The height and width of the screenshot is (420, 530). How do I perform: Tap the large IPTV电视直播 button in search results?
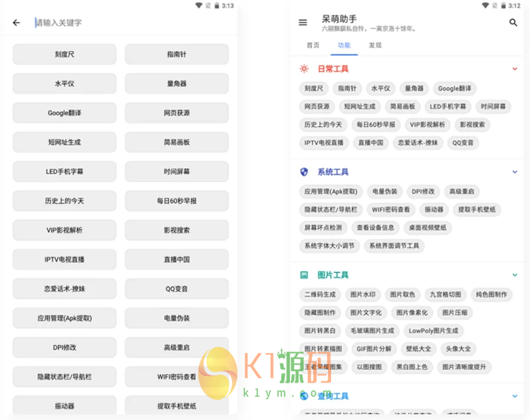(65, 259)
